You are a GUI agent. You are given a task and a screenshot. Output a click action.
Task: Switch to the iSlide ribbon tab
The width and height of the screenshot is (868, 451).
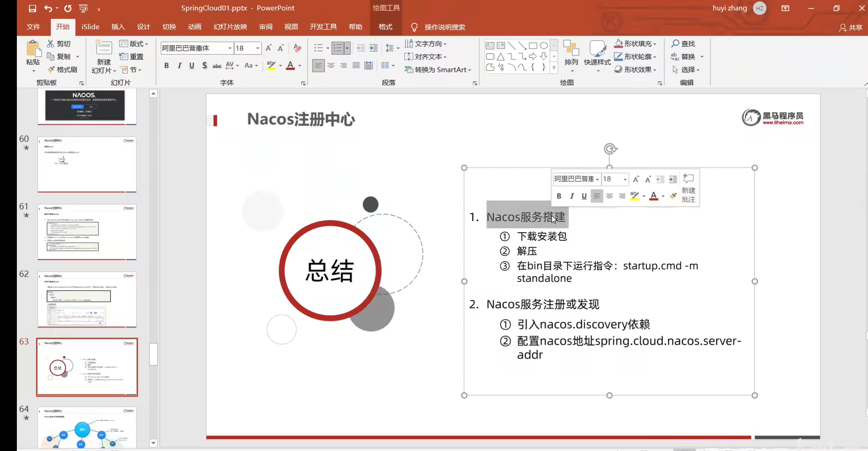[x=90, y=27]
